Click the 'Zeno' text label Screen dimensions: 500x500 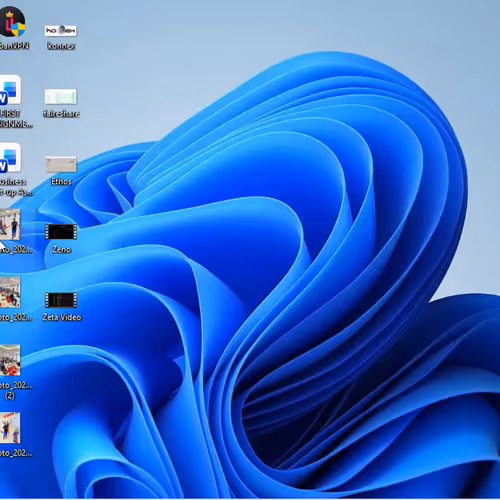tap(62, 249)
